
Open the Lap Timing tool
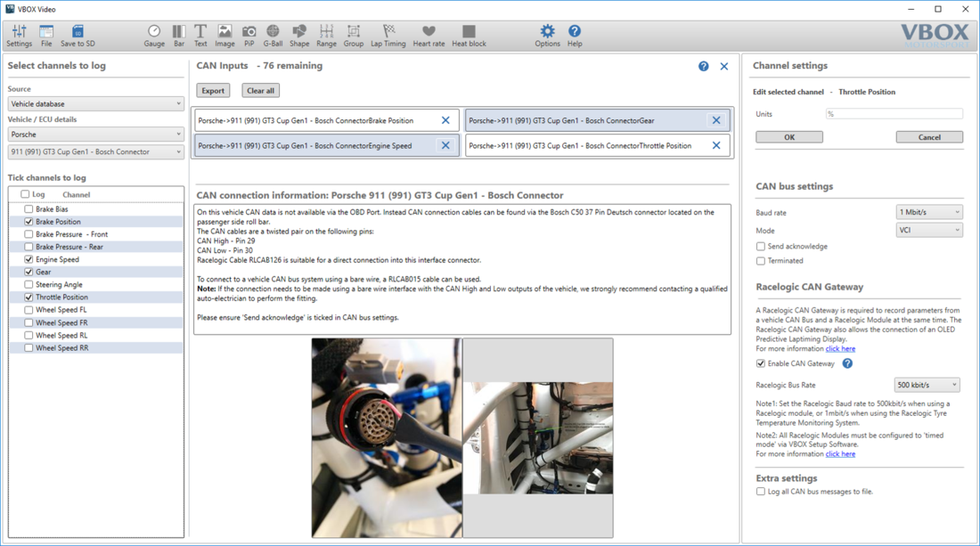388,37
